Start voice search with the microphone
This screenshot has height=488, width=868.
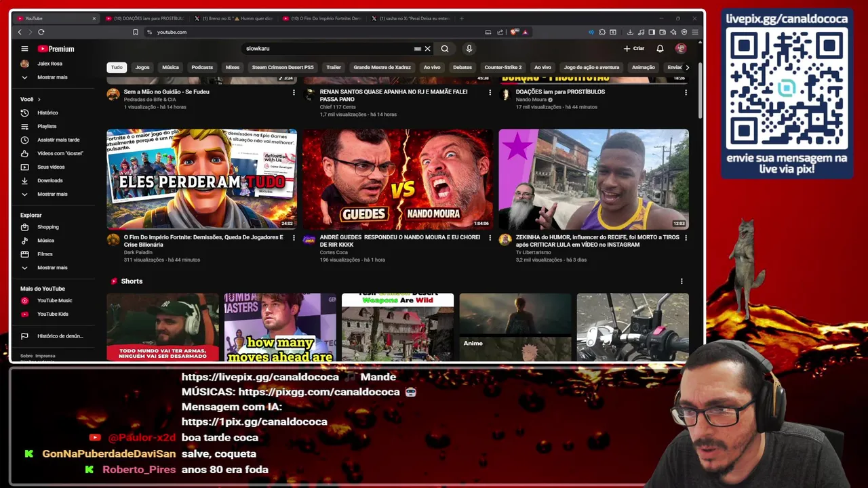(469, 49)
